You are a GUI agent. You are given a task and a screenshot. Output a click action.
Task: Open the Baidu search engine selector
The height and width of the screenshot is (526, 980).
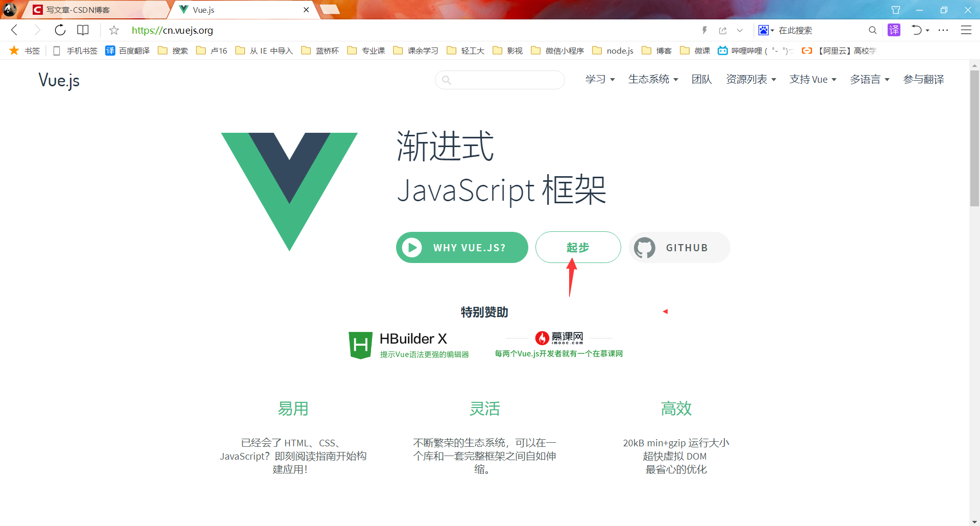[x=766, y=30]
